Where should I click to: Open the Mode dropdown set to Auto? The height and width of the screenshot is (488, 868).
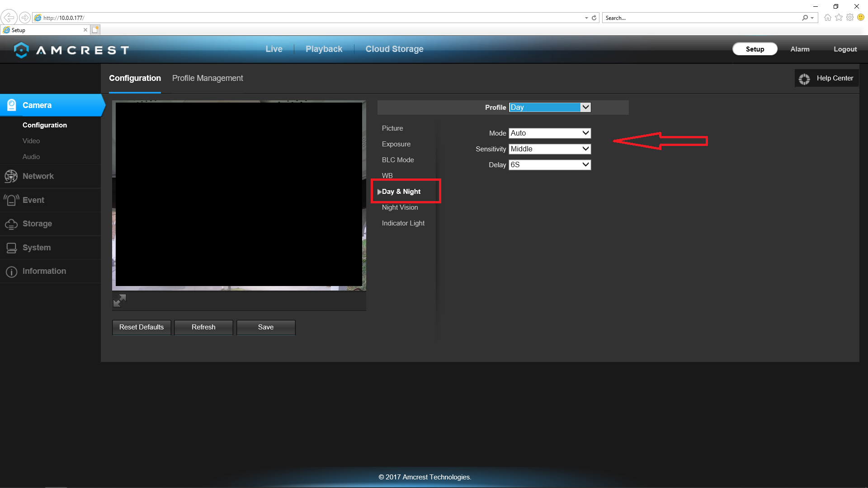(550, 133)
